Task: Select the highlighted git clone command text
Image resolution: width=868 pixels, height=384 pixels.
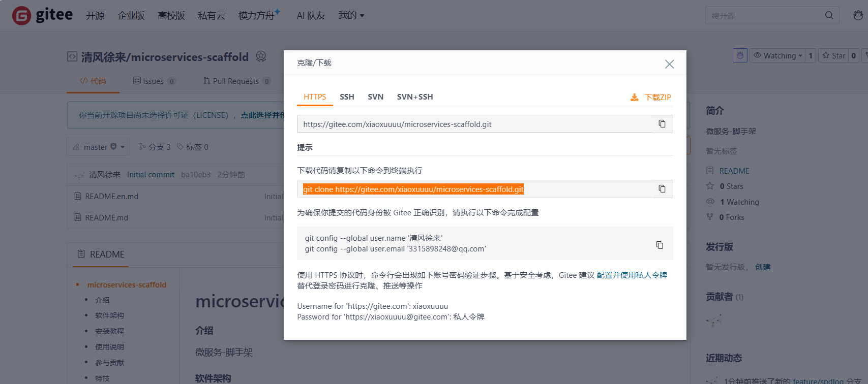Action: [413, 189]
